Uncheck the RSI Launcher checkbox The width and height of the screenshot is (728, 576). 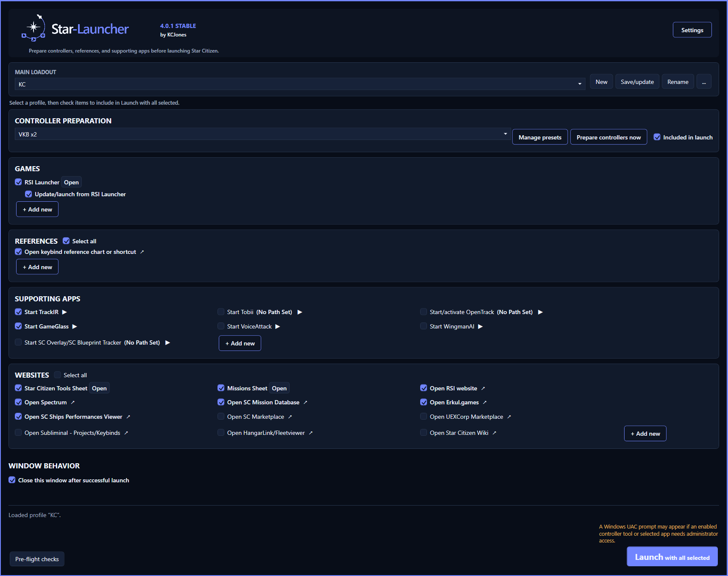tap(18, 182)
